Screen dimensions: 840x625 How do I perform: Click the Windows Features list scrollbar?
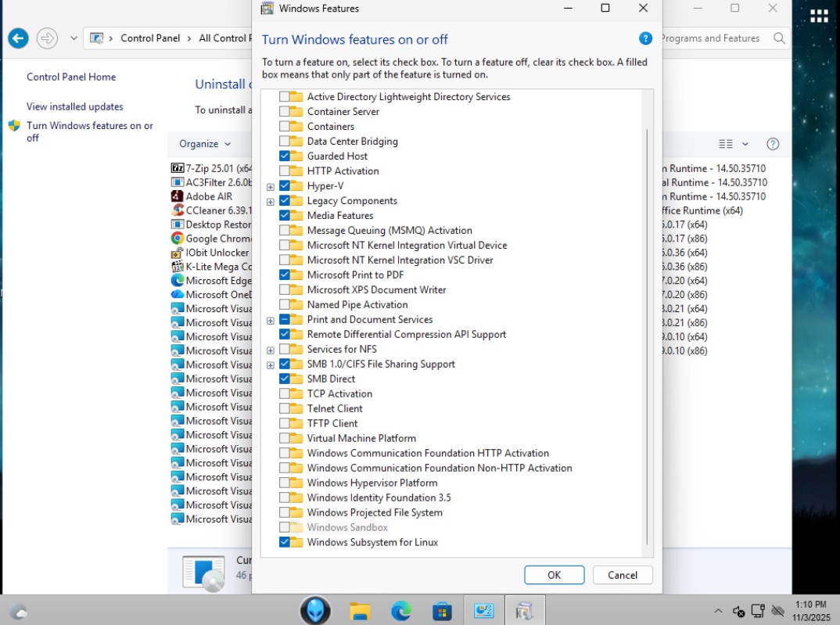pyautogui.click(x=647, y=336)
